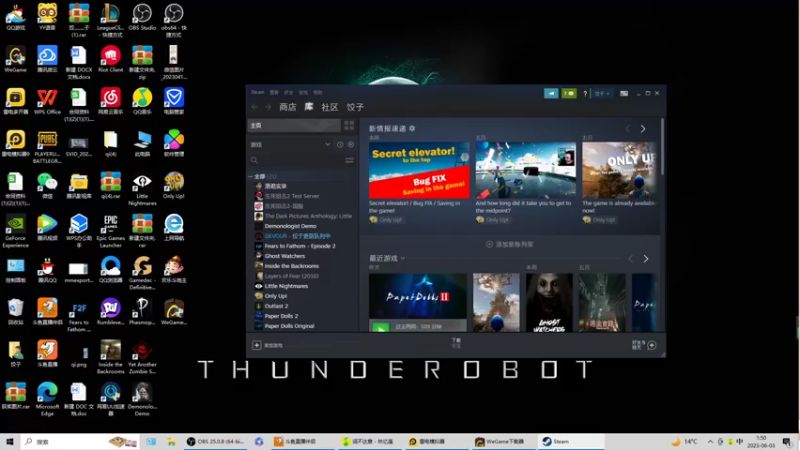Play Paper Dolls 2 green button
This screenshot has width=800, height=450.
click(381, 327)
